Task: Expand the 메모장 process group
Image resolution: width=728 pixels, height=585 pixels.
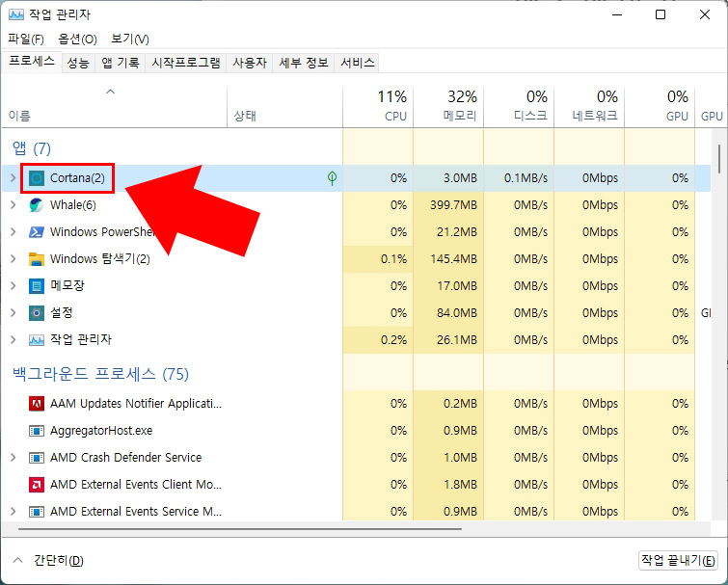Action: 13,286
